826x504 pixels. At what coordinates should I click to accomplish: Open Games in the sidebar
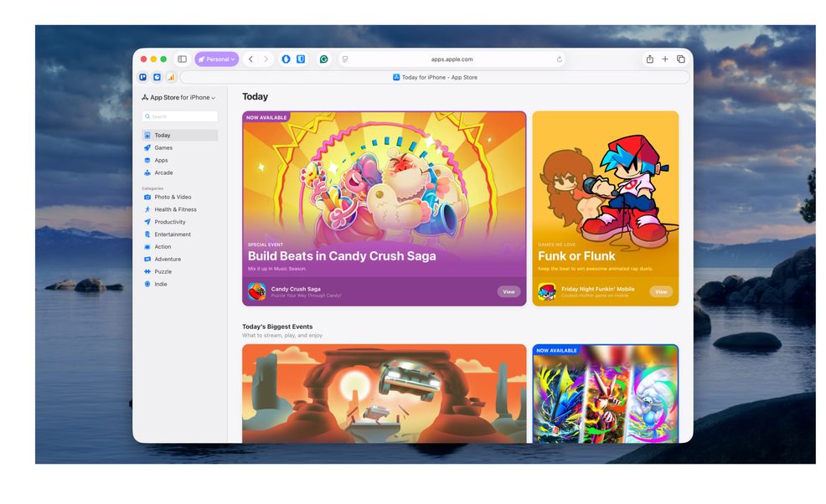(x=179, y=148)
